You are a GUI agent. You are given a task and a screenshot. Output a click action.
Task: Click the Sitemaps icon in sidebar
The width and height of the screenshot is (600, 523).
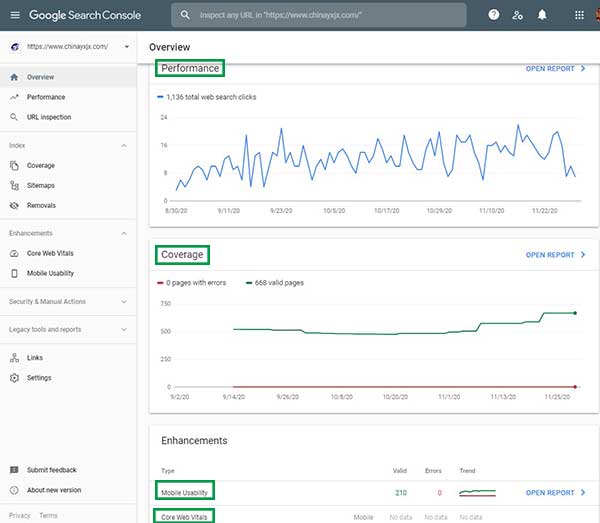point(14,185)
